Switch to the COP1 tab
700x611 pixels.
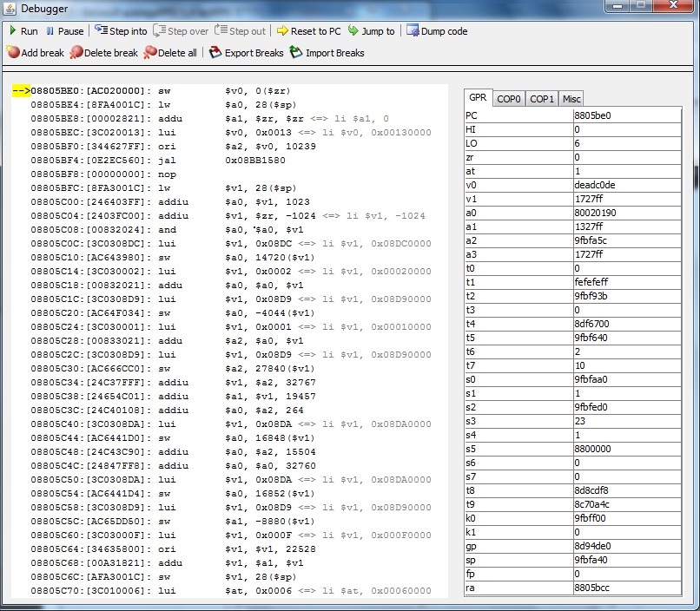pos(542,99)
